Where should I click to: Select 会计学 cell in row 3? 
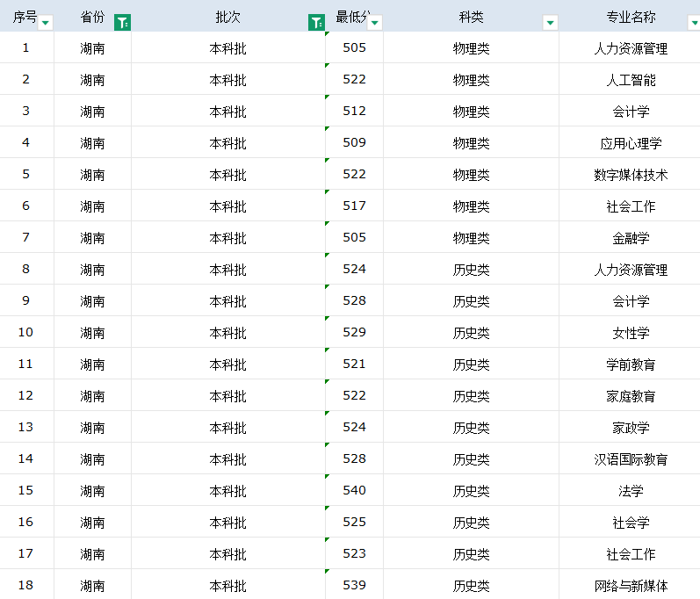[x=630, y=112]
